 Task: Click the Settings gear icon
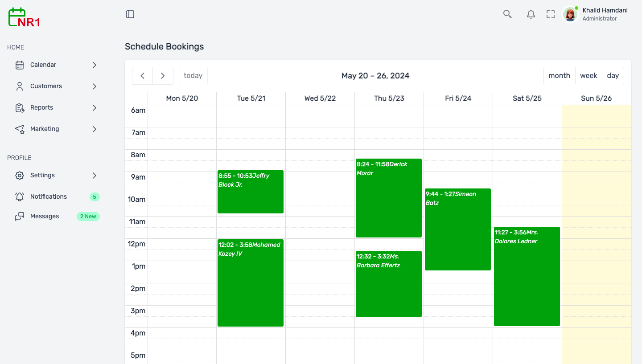20,176
